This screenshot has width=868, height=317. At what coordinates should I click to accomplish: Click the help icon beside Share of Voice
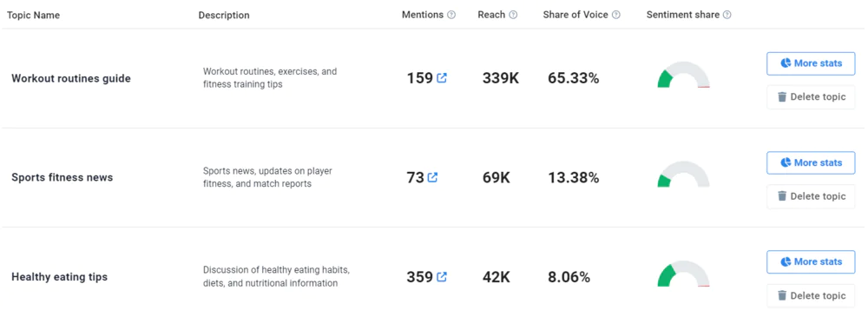coord(616,15)
